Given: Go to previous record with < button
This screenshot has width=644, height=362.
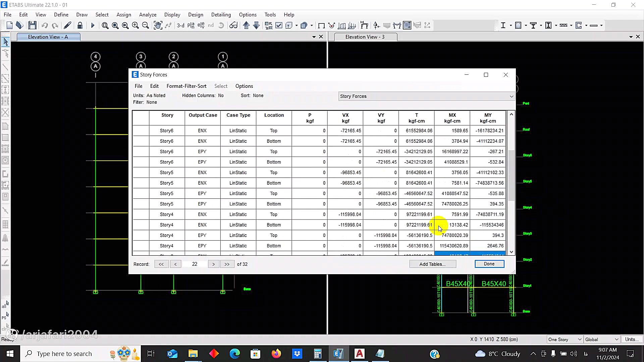Looking at the screenshot, I should [175, 264].
